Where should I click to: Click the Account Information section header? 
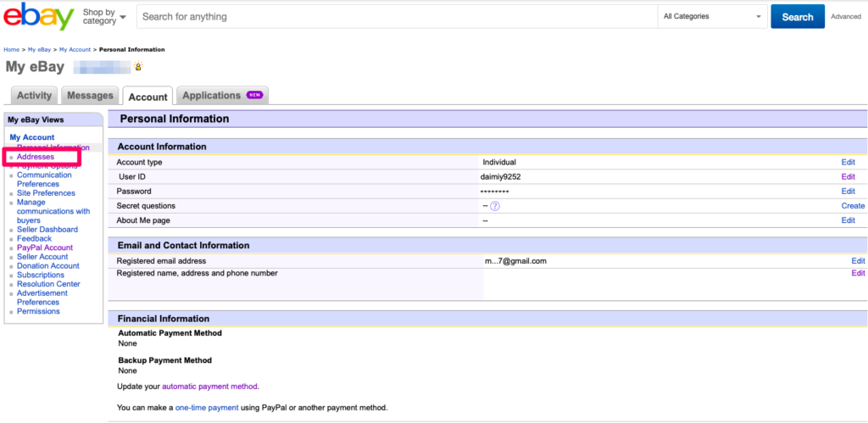point(162,147)
